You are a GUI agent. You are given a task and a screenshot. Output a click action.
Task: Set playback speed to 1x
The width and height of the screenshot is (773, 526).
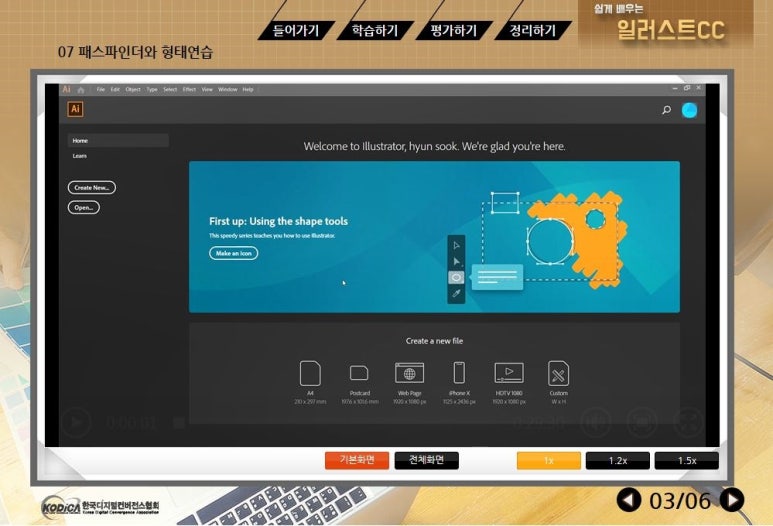point(549,460)
